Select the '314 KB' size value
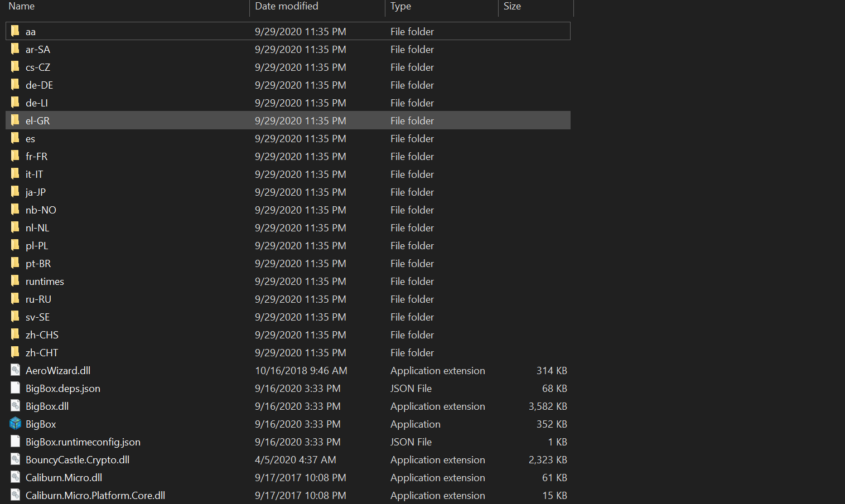The image size is (845, 504). pos(552,371)
